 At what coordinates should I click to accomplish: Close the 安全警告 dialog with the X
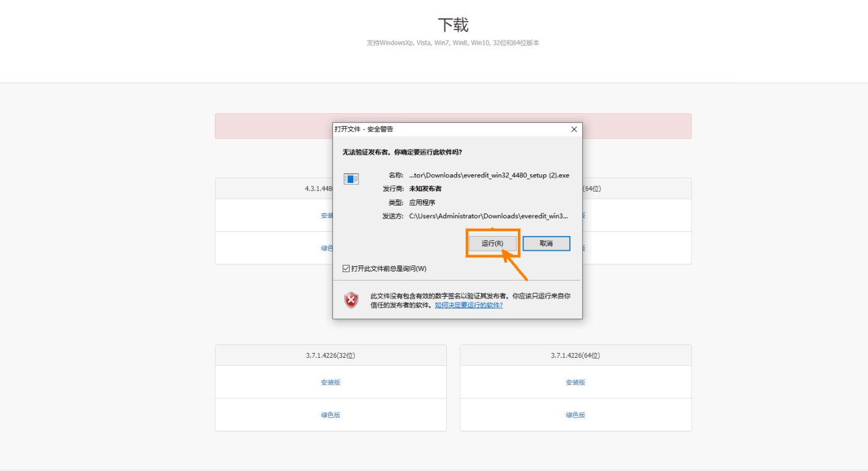[x=574, y=129]
